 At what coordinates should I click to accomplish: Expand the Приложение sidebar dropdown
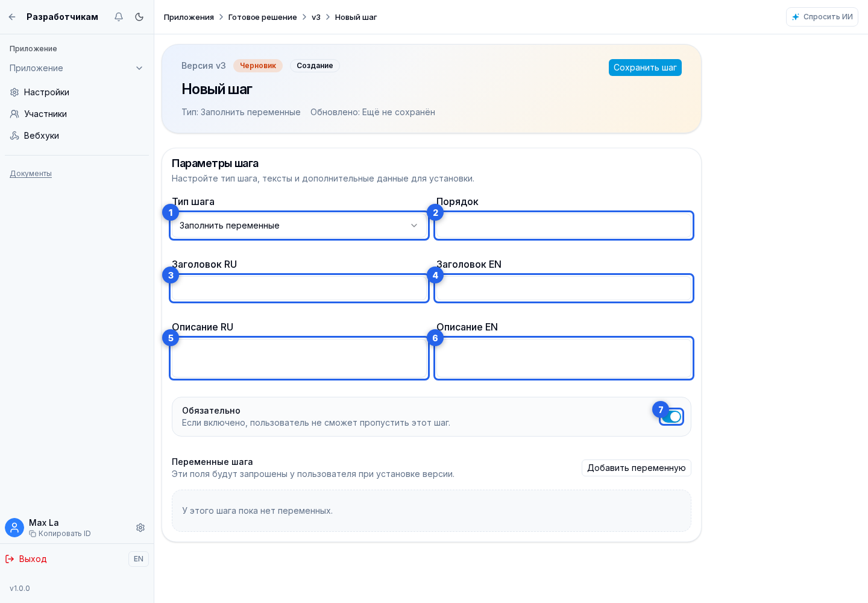[x=77, y=68]
